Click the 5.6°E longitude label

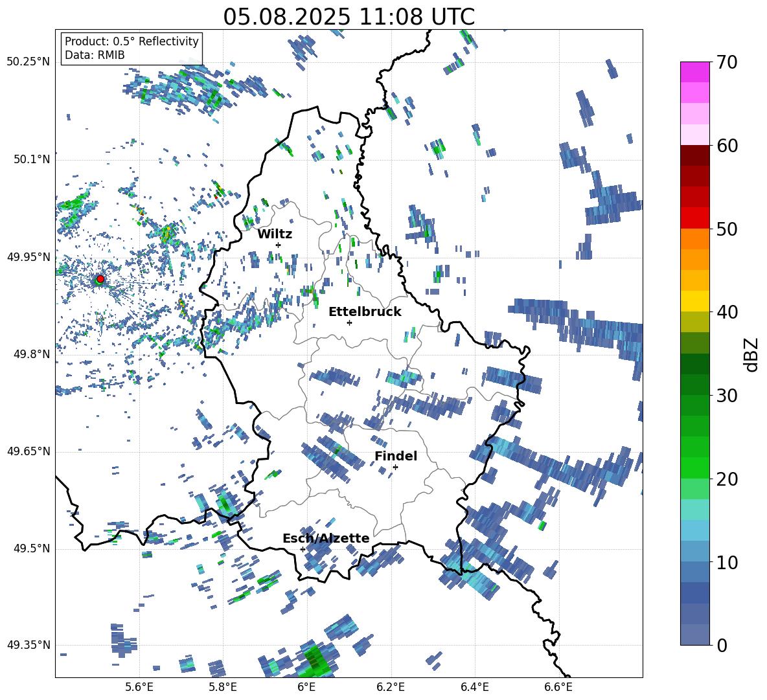[x=139, y=687]
